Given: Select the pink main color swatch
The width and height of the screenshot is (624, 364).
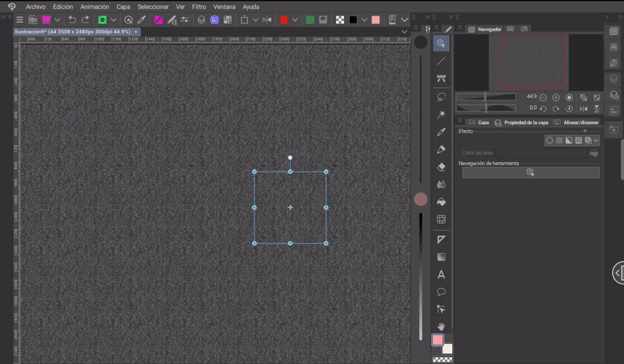Looking at the screenshot, I should (438, 341).
